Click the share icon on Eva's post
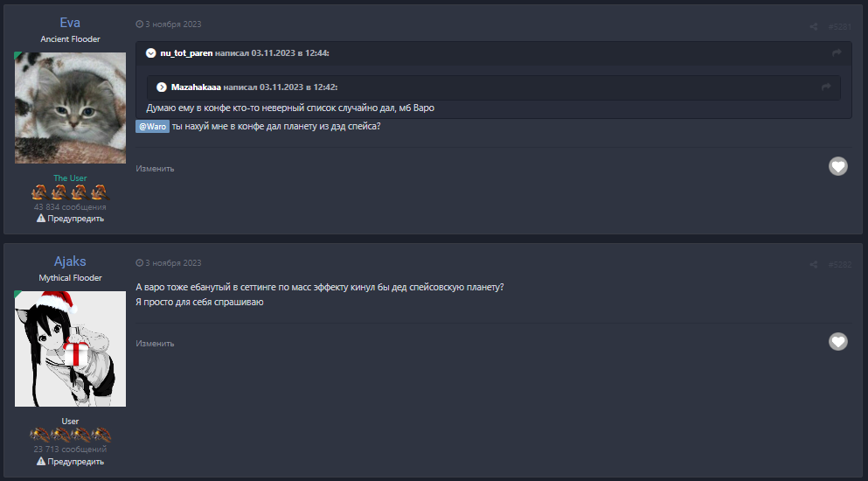 814,27
